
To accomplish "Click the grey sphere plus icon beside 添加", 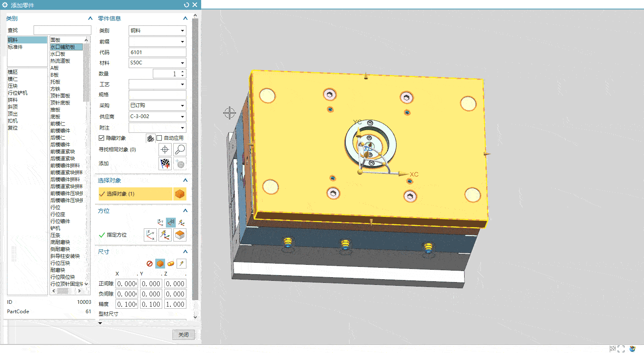I will [x=180, y=164].
